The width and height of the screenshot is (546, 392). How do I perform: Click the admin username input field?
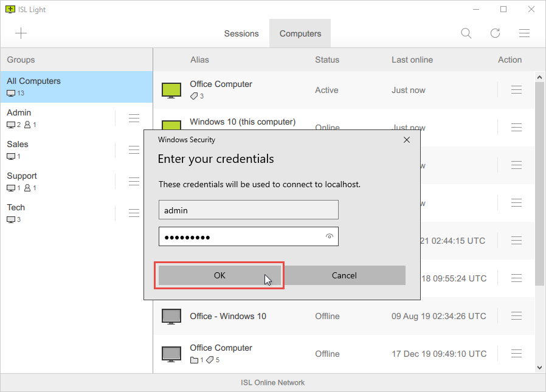pos(248,210)
